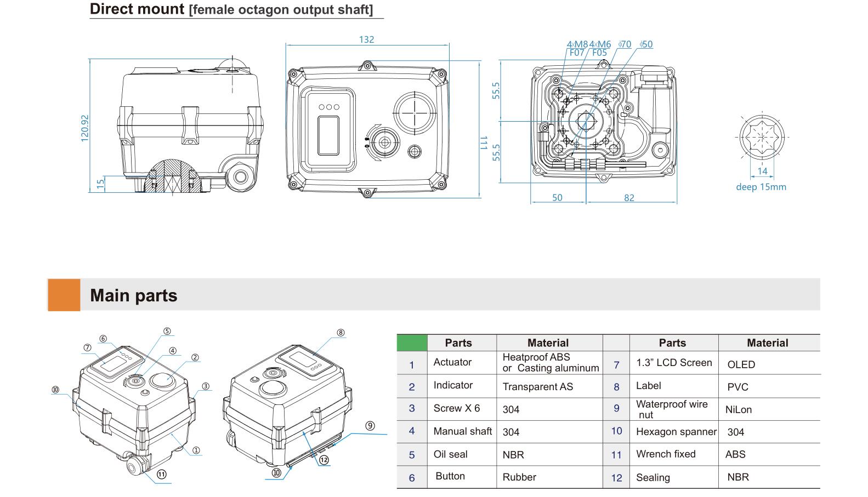Click the 'deep 15mm' label
The height and width of the screenshot is (497, 868).
click(761, 187)
